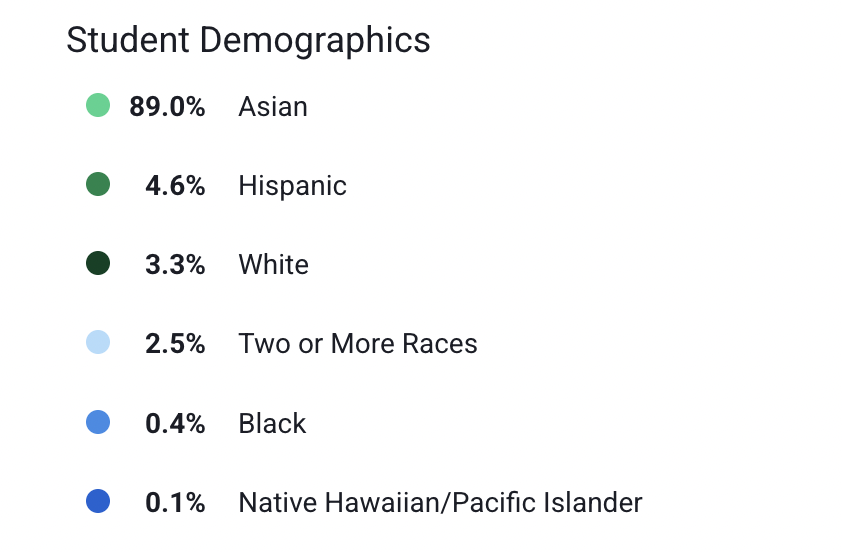Screen dimensions: 842x552
Task: Click the dark green White legend dot
Action: point(98,263)
